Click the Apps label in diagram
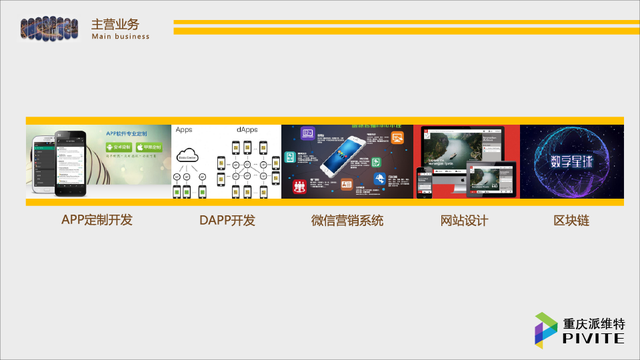Image resolution: width=640 pixels, height=360 pixels. point(184,130)
